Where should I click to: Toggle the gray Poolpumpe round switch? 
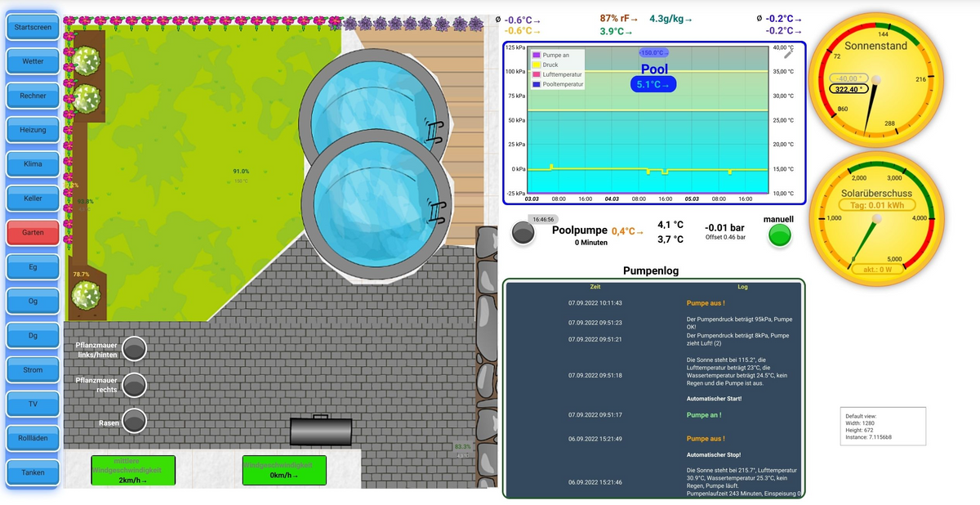523,234
